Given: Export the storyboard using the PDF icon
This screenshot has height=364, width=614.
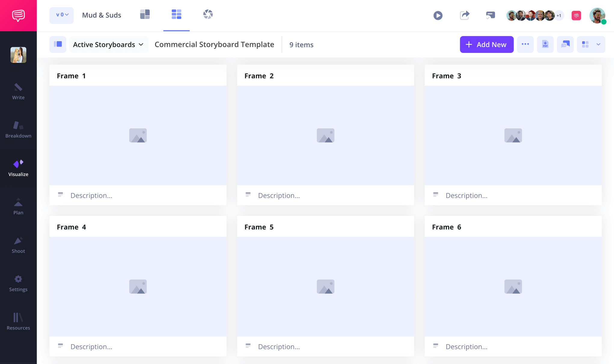Looking at the screenshot, I should pyautogui.click(x=545, y=44).
